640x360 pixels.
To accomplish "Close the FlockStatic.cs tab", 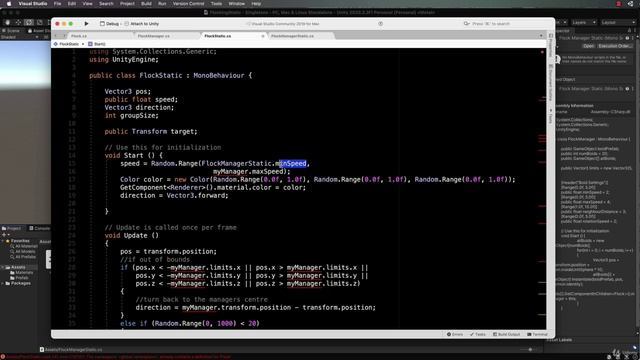I will coord(262,36).
